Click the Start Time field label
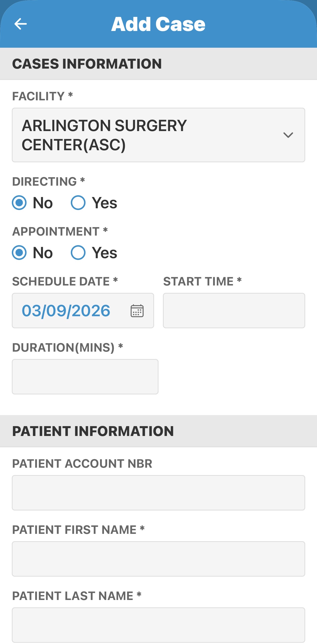 tap(198, 281)
